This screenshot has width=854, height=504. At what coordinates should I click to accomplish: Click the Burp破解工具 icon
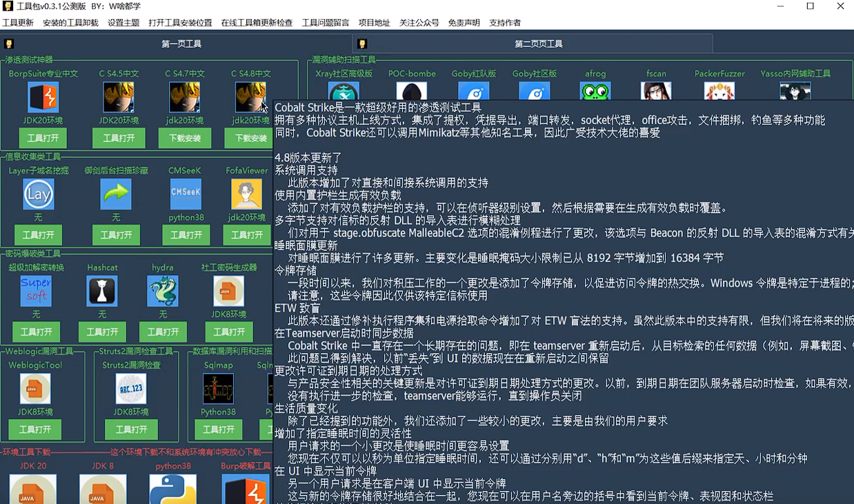pyautogui.click(x=246, y=489)
